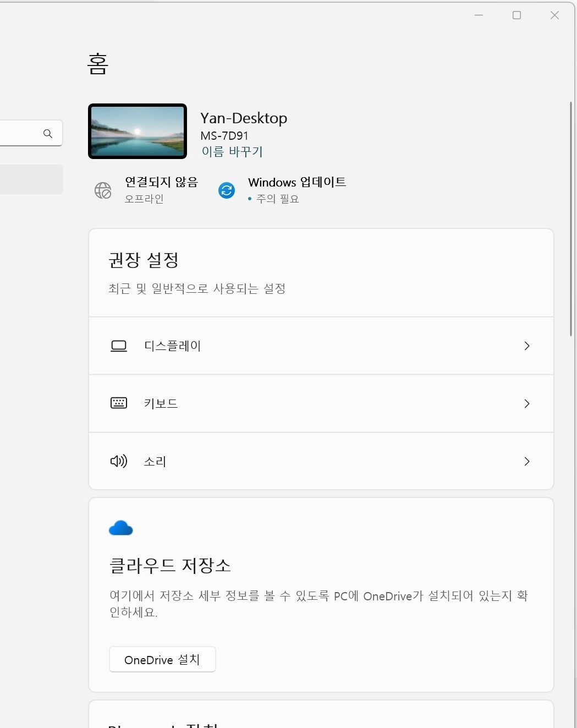Open the '키보드' settings row

point(321,403)
